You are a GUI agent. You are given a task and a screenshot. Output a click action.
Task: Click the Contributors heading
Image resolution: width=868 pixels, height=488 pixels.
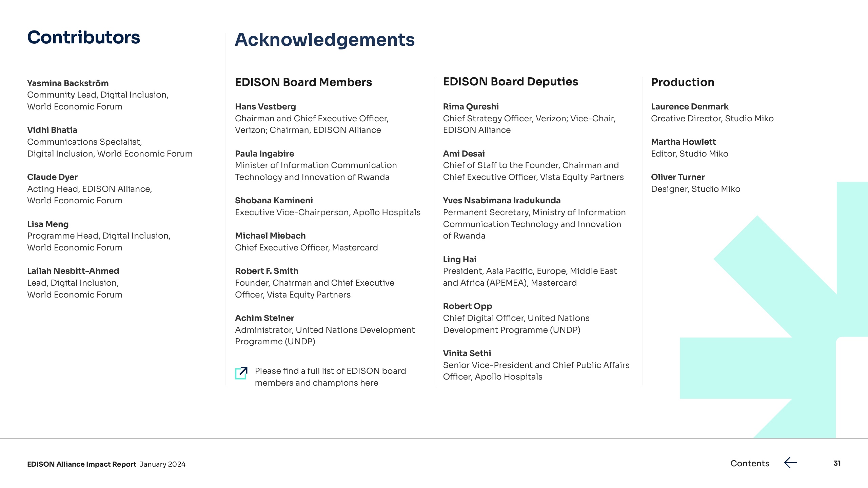click(x=83, y=37)
